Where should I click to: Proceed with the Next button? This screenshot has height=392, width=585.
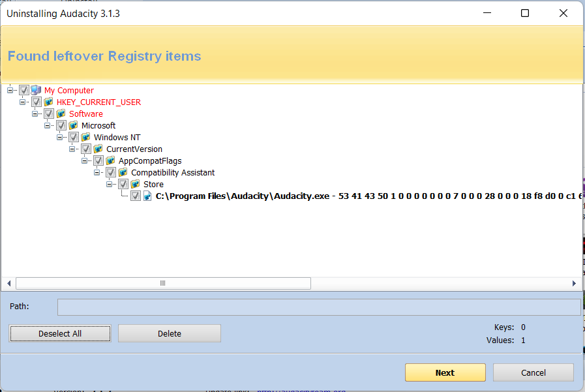445,372
